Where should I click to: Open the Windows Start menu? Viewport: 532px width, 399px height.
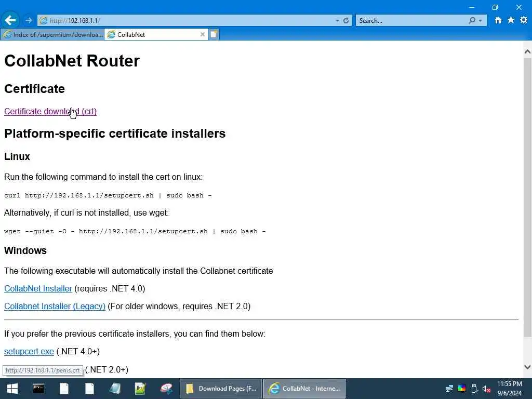(x=12, y=389)
